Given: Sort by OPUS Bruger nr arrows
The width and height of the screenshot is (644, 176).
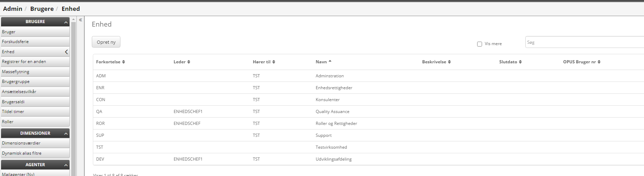Looking at the screenshot, I should tap(599, 62).
